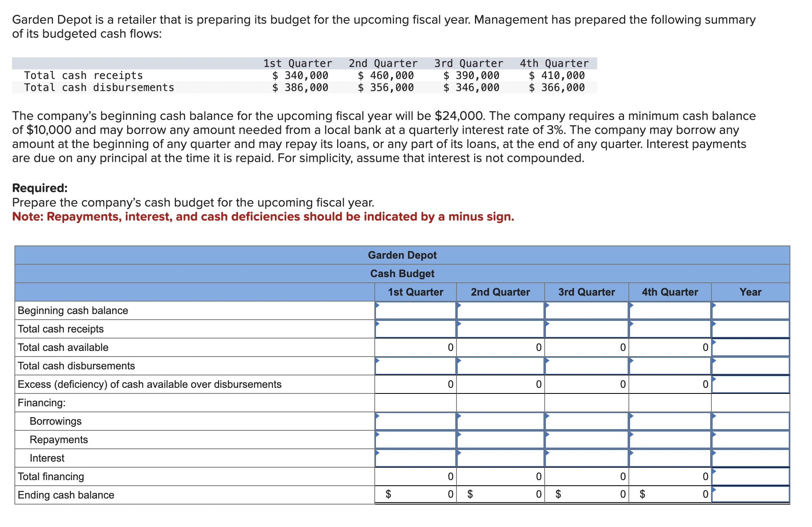Click 4th Quarter Interest input cell
This screenshot has height=527, width=812.
[670, 458]
